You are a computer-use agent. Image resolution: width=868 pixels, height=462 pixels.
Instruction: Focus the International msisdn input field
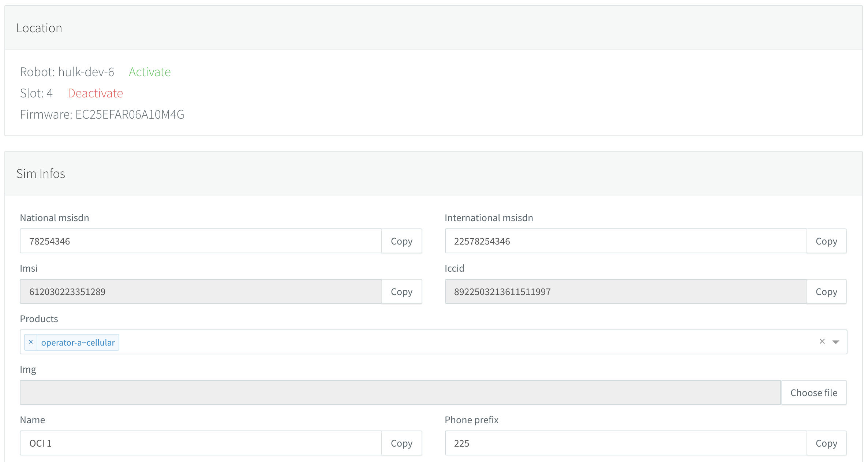pos(626,241)
